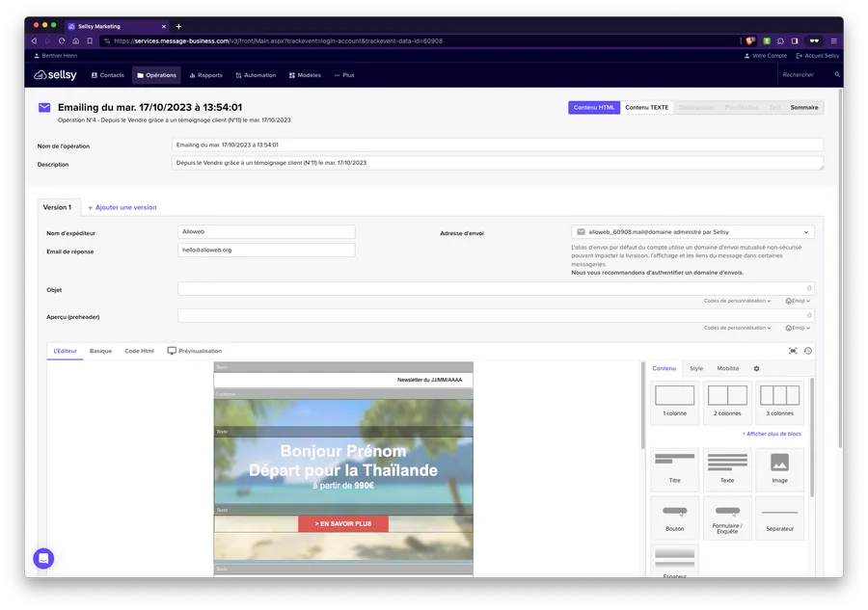Image resolution: width=868 pixels, height=610 pixels.
Task: Select the Separateur content block
Action: pos(779,517)
